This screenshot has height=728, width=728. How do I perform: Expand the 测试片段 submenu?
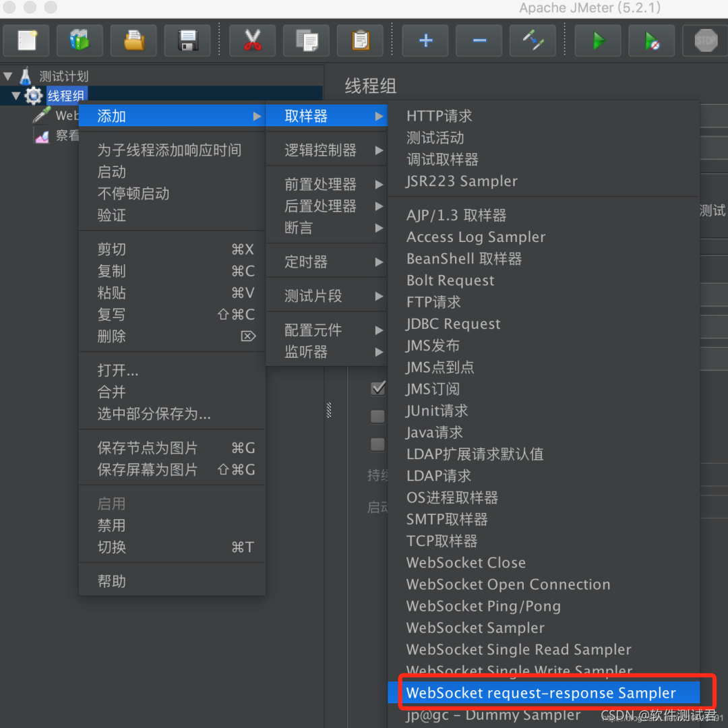point(326,296)
